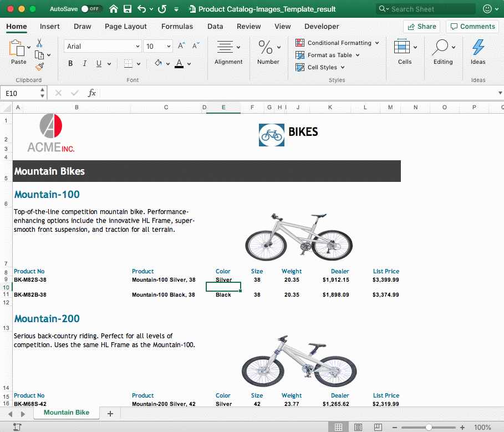Open the Developer ribbon tab

pyautogui.click(x=322, y=26)
